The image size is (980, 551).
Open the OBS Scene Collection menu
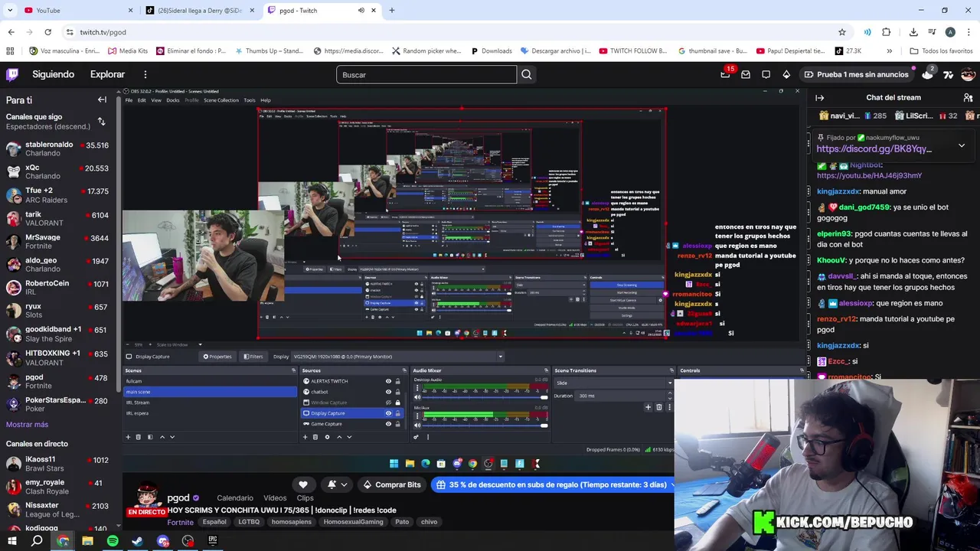click(221, 100)
